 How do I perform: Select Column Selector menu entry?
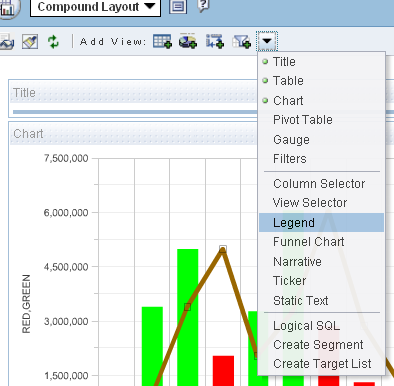321,184
